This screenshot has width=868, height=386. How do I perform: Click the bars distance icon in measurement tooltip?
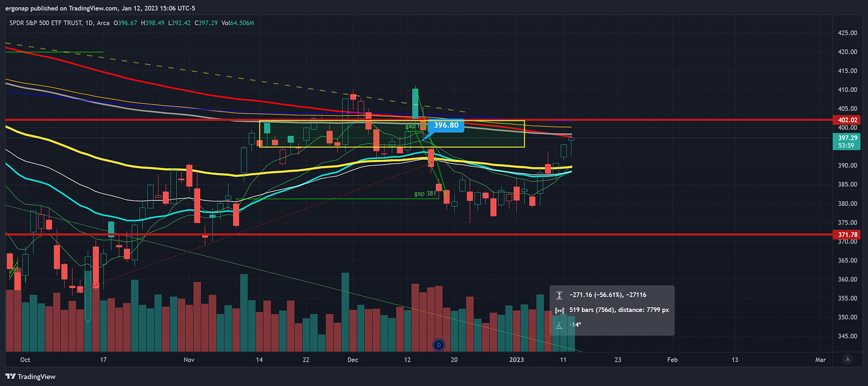[x=559, y=310]
